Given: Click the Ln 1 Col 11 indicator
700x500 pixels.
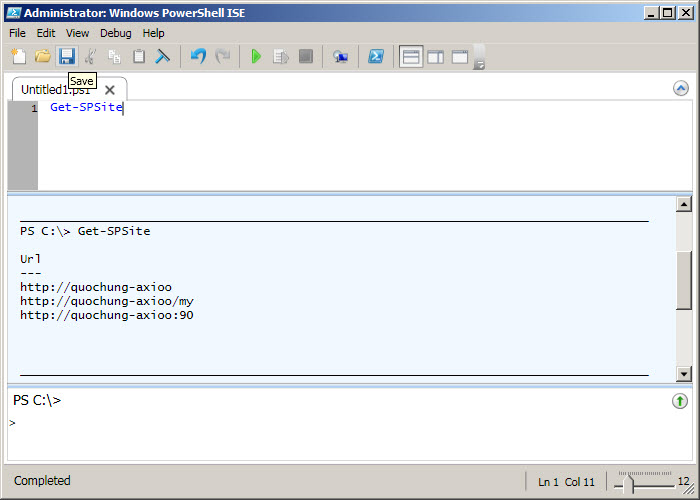Looking at the screenshot, I should click(566, 482).
